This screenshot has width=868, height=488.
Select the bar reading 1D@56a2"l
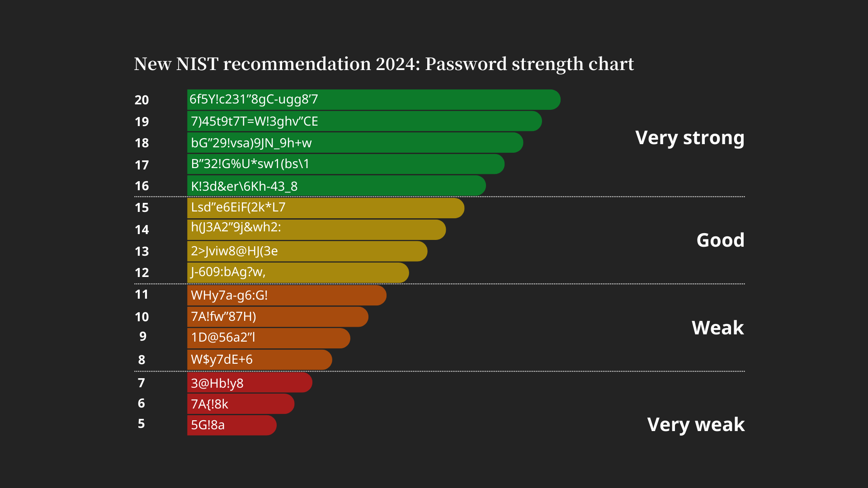269,338
